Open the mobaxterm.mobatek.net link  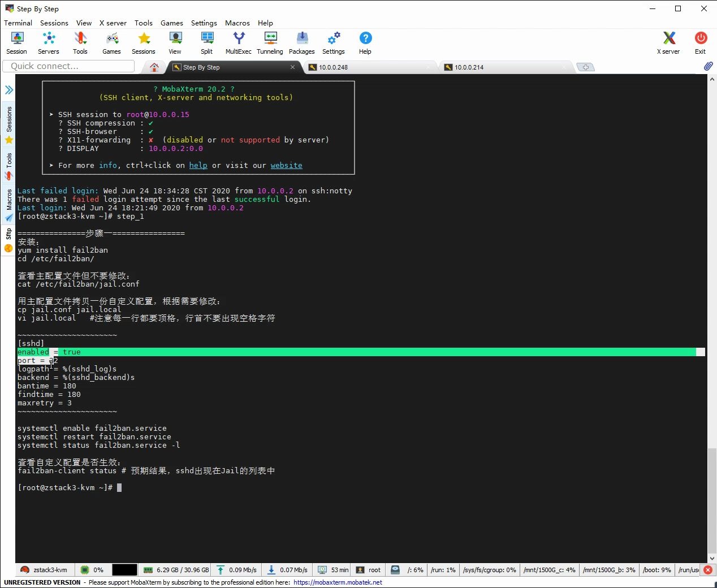pos(338,582)
